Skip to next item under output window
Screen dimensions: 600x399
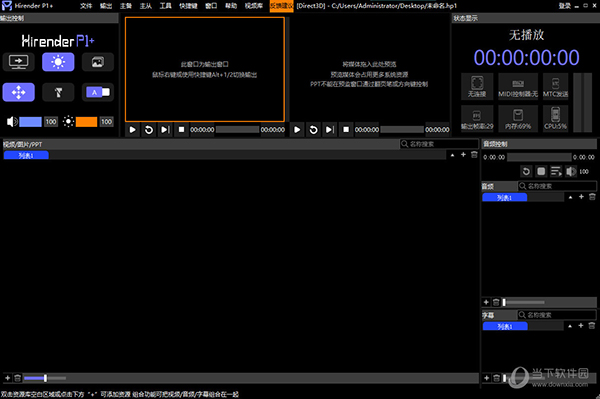(x=165, y=130)
